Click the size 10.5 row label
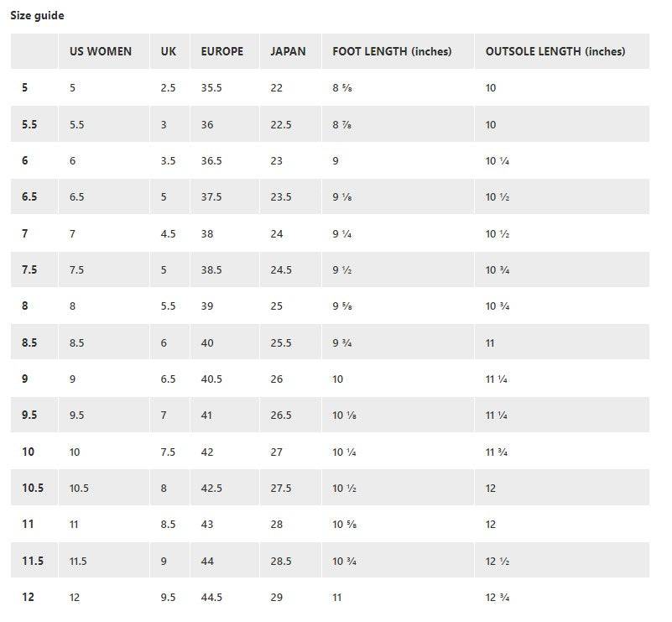The image size is (672, 622). click(33, 488)
